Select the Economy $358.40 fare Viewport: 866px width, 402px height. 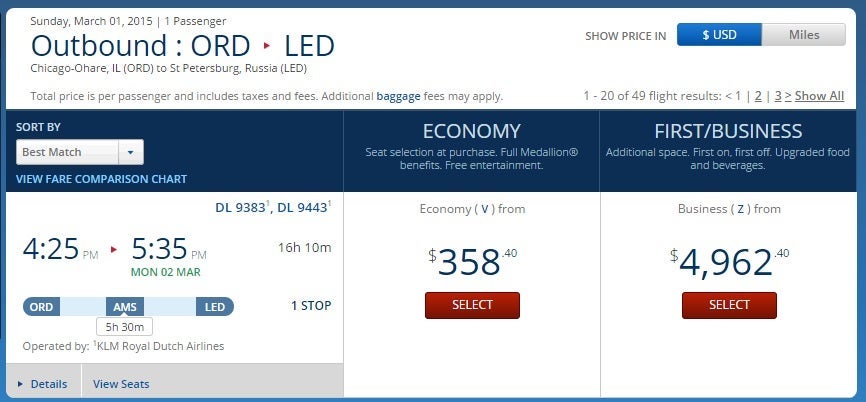[x=472, y=305]
